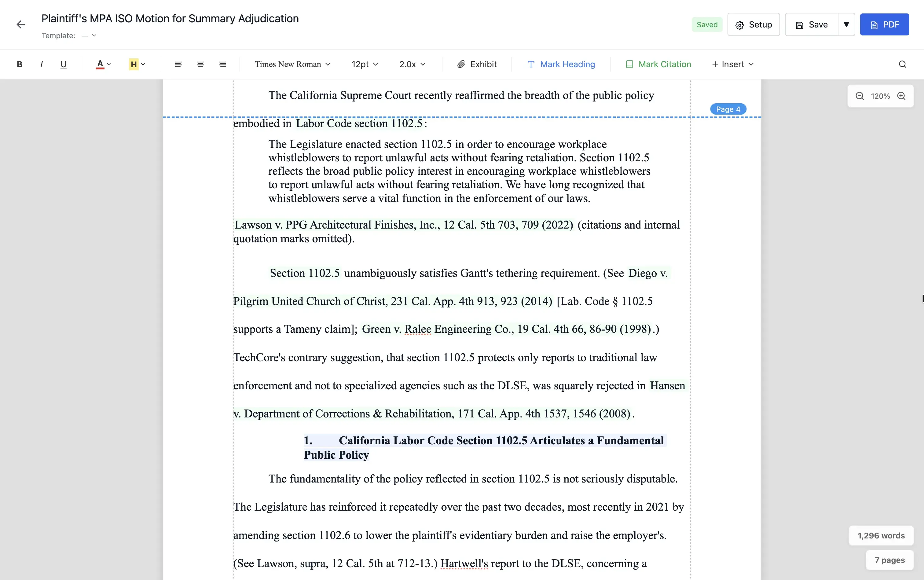The image size is (924, 580).
Task: Click the red text color A icon
Action: [100, 64]
